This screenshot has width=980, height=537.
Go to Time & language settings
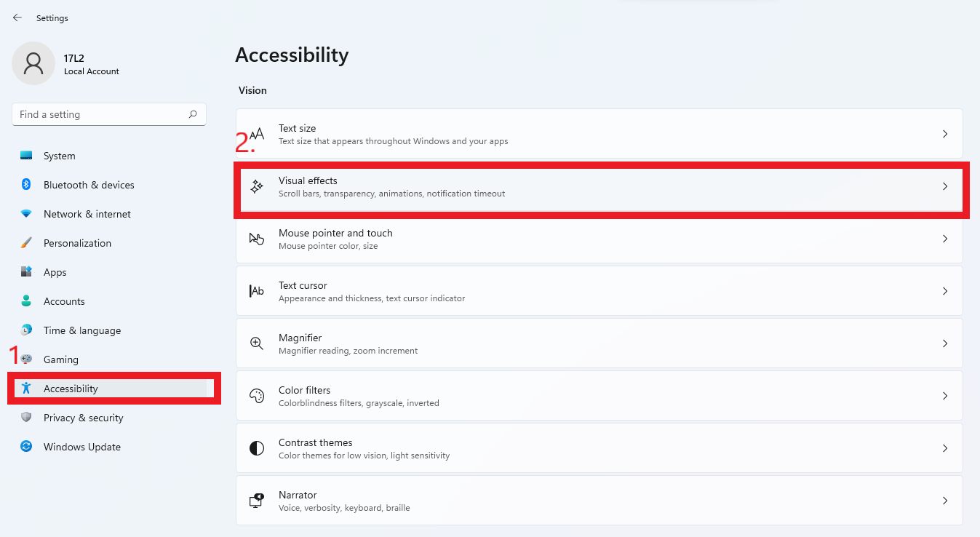[81, 330]
